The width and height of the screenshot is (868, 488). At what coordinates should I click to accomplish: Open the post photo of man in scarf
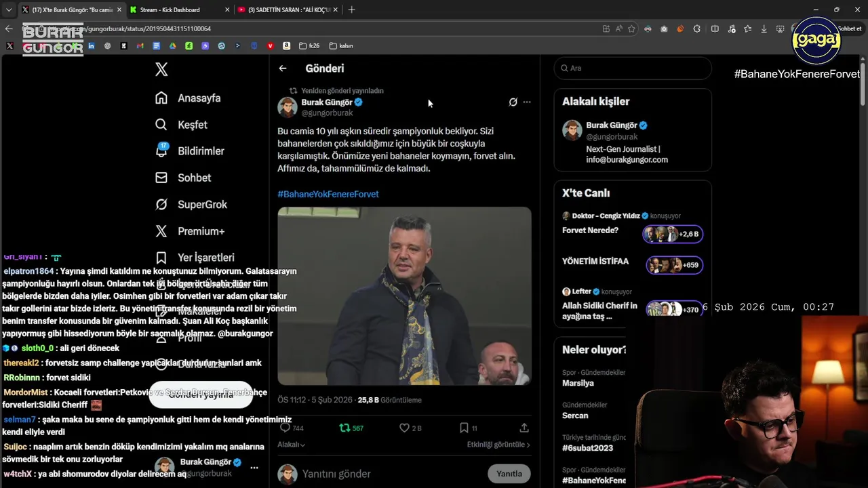point(404,296)
